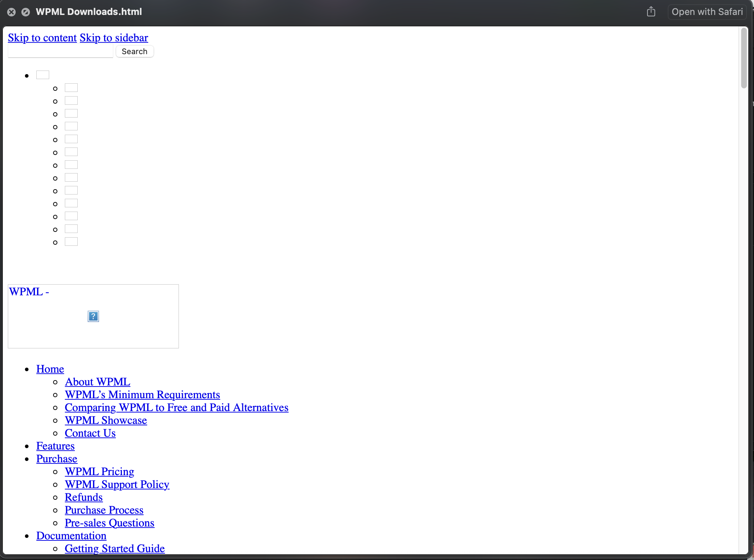Click the circular slash icon beside the close button

click(x=26, y=12)
